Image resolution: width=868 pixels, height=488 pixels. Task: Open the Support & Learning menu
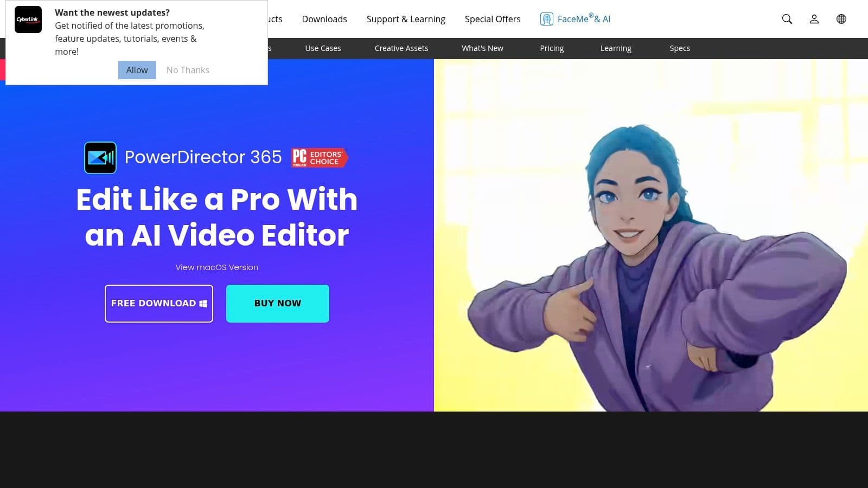click(405, 19)
